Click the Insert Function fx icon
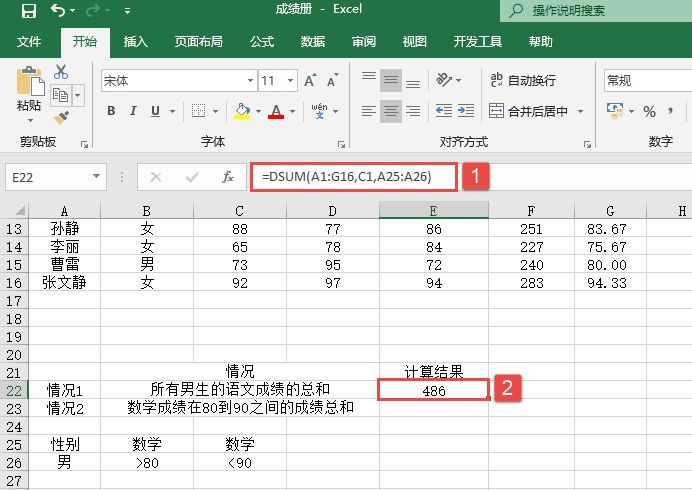This screenshot has width=692, height=490. pyautogui.click(x=228, y=177)
